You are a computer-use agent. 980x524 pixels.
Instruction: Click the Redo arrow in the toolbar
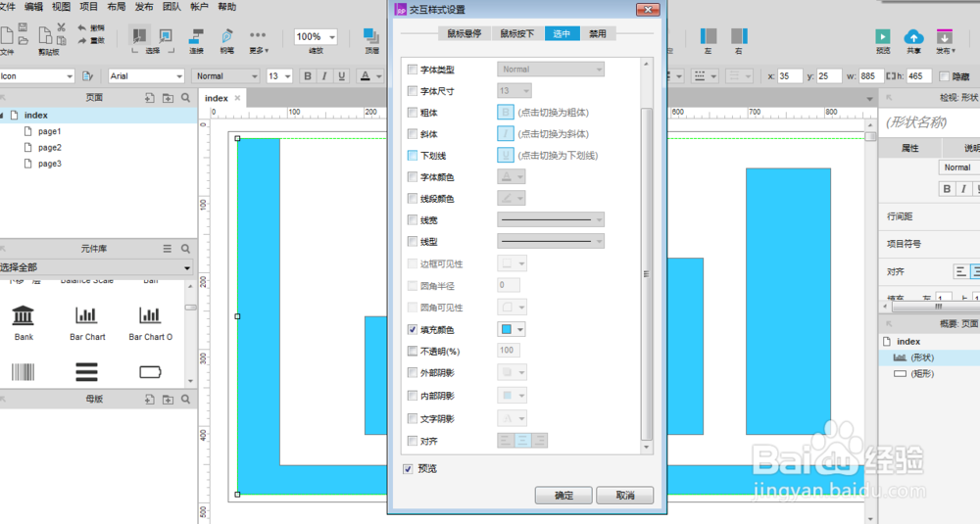pos(82,40)
